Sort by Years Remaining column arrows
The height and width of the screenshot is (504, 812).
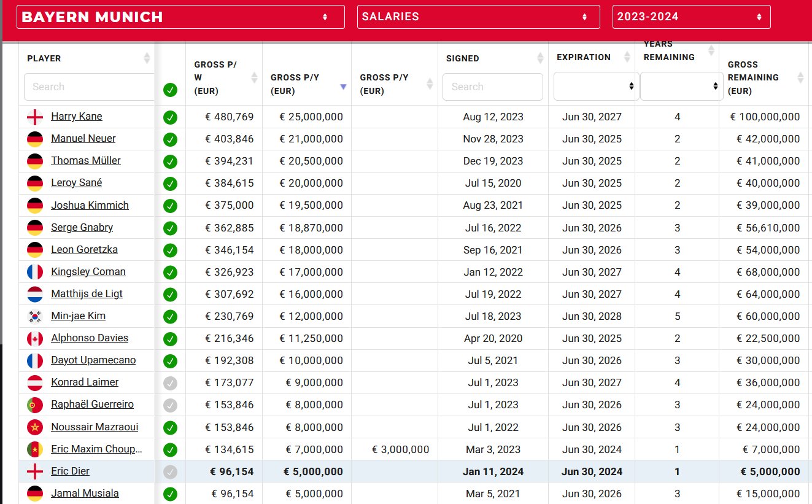pyautogui.click(x=711, y=50)
